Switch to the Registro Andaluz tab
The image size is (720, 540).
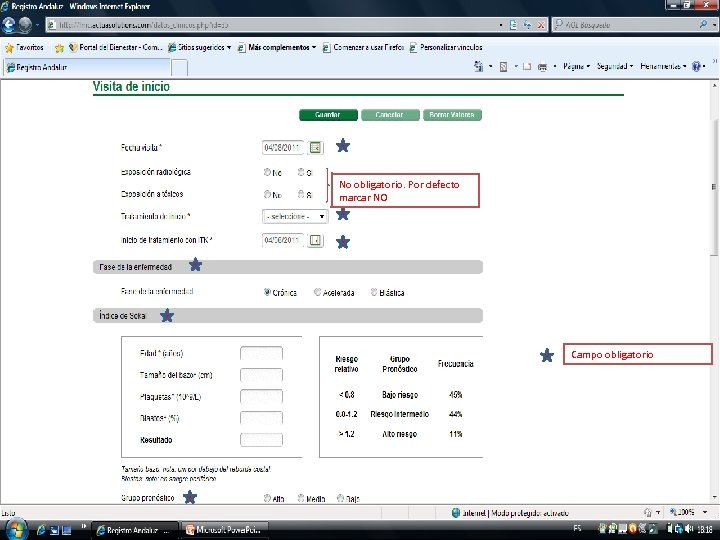click(87, 68)
